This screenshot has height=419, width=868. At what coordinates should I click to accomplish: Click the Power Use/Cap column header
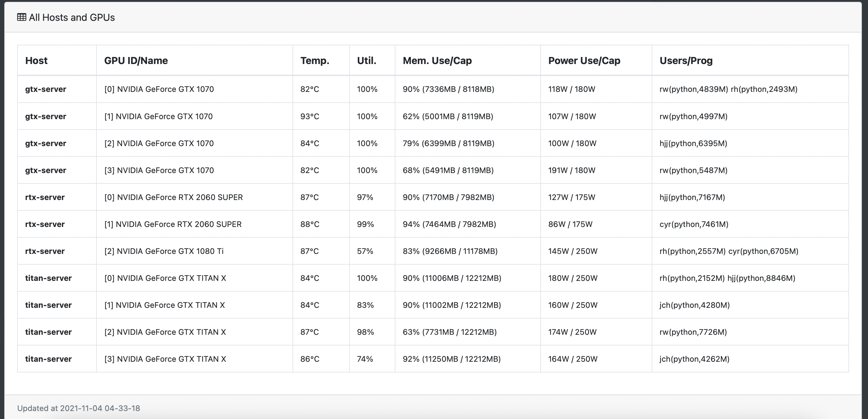584,61
